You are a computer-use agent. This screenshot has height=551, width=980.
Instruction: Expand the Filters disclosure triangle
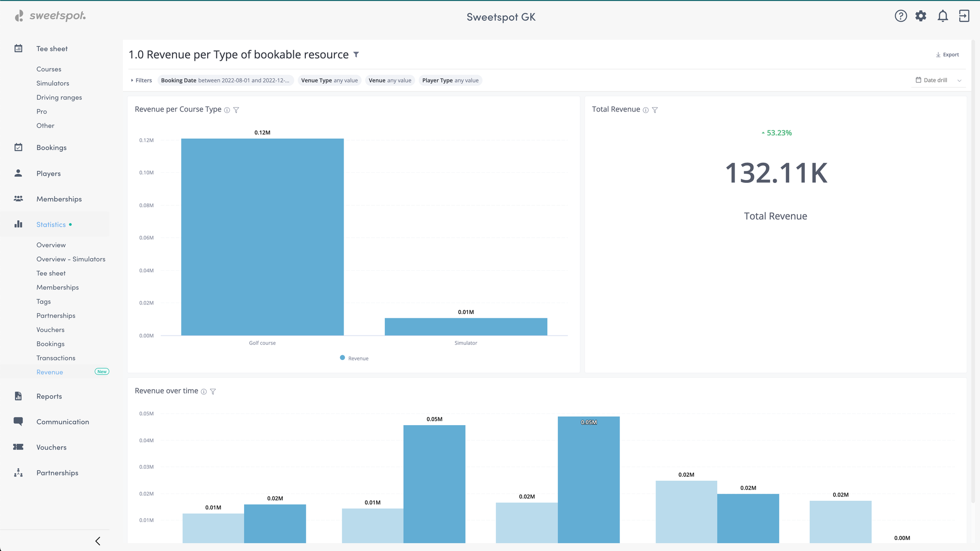tap(132, 80)
